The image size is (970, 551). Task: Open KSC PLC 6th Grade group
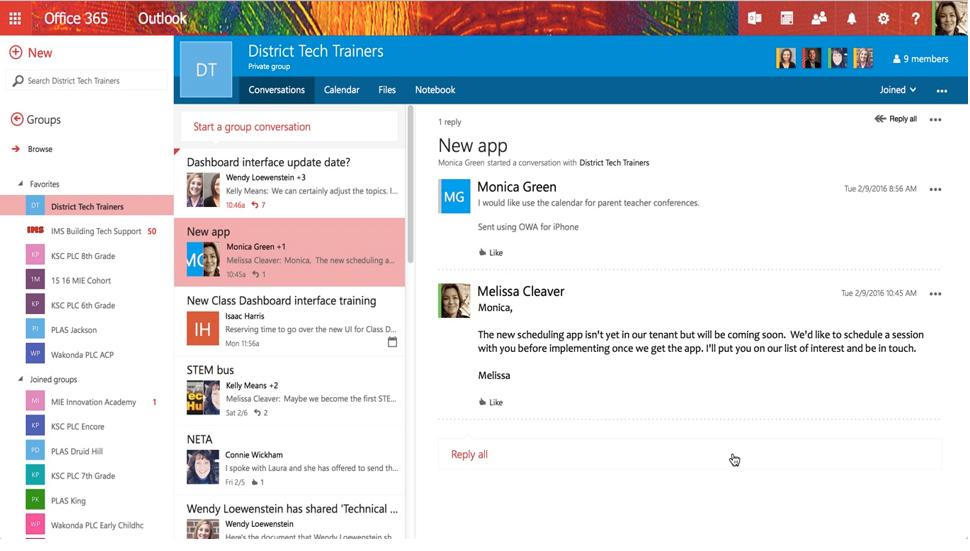pyautogui.click(x=87, y=305)
